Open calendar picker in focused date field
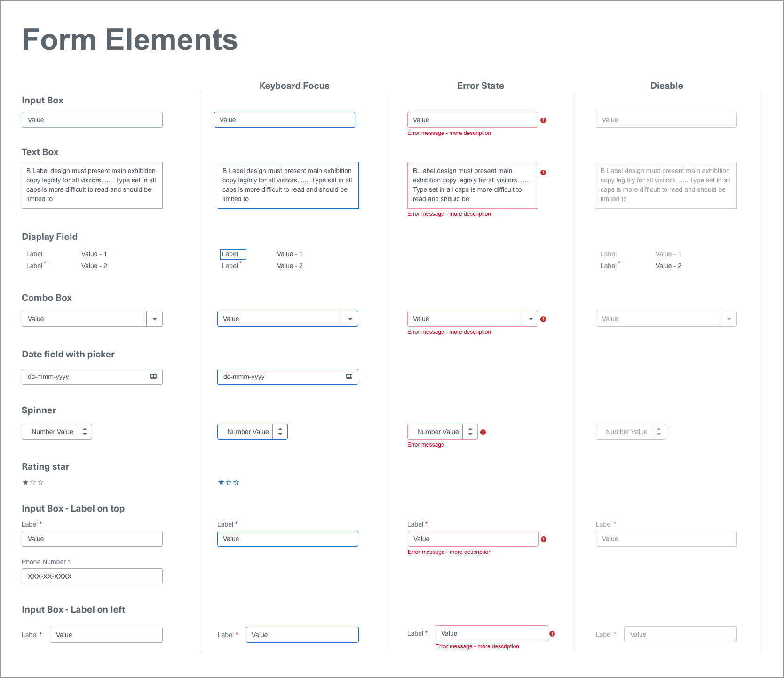 [349, 377]
